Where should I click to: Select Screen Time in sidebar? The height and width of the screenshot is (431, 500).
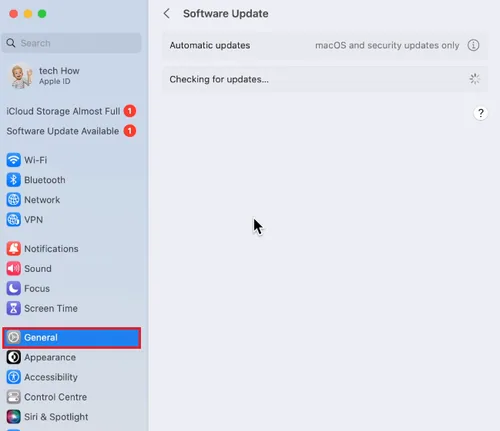pos(71,308)
